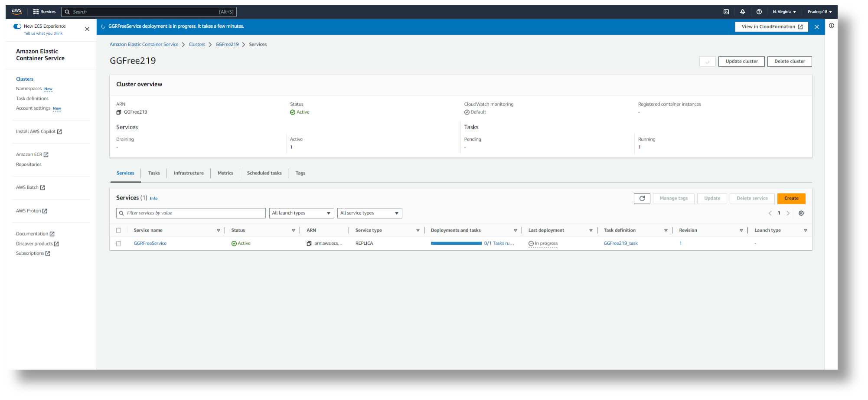The width and height of the screenshot is (868, 400).
Task: Open the Pradeep18 account menu
Action: tap(820, 12)
